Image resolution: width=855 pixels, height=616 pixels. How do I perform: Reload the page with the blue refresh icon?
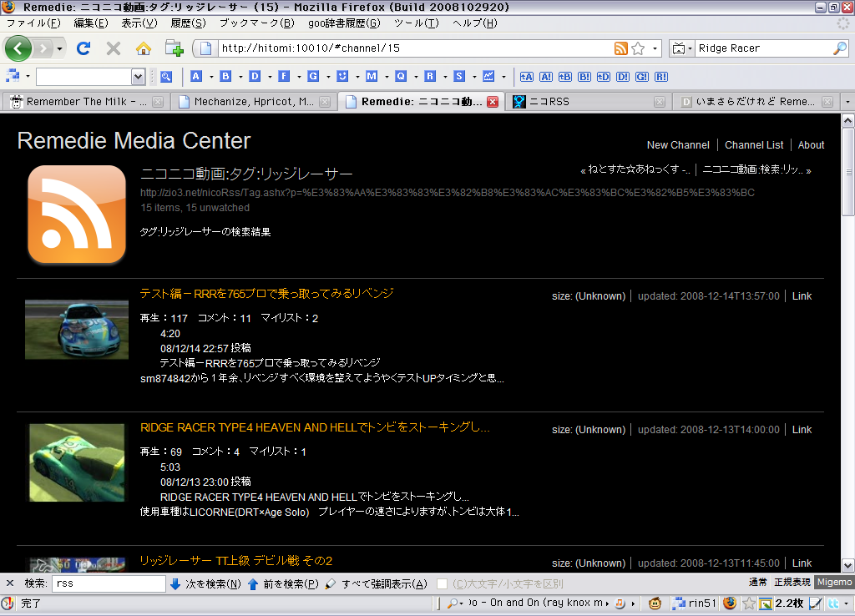[x=83, y=48]
